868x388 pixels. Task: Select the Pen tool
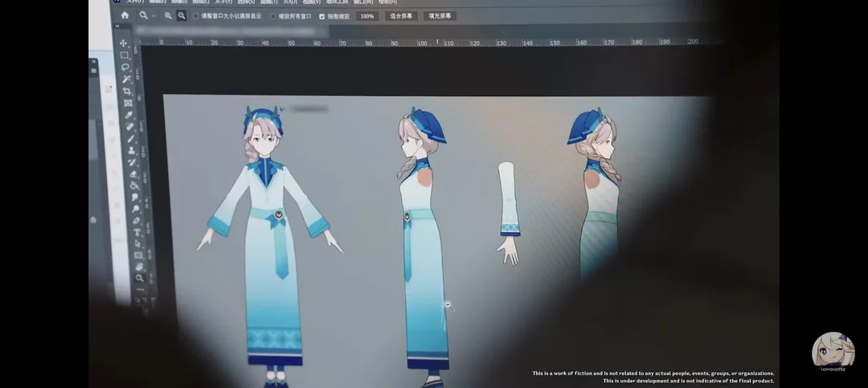coord(136,220)
